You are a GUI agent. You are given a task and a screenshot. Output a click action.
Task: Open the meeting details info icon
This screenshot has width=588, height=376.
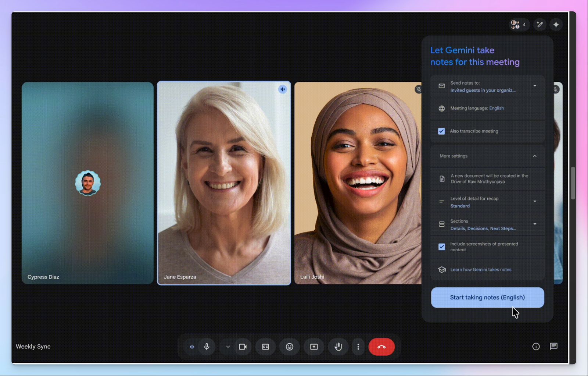pos(536,346)
